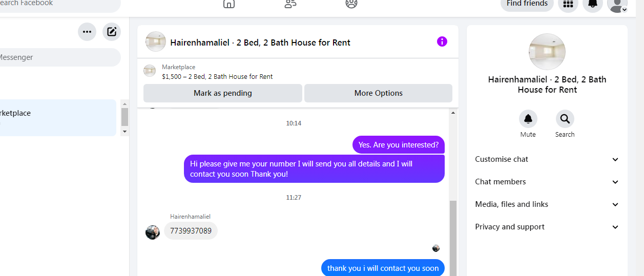
Task: Expand Privacy and support section
Action: tap(547, 227)
